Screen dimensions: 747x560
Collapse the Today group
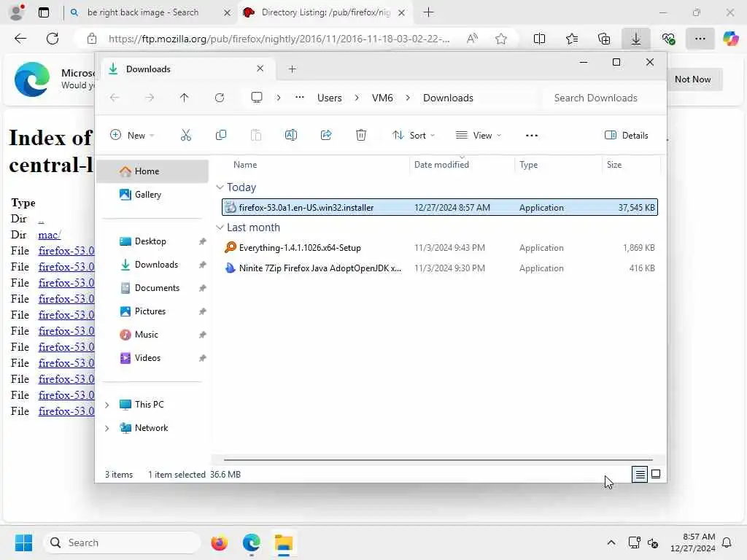220,187
